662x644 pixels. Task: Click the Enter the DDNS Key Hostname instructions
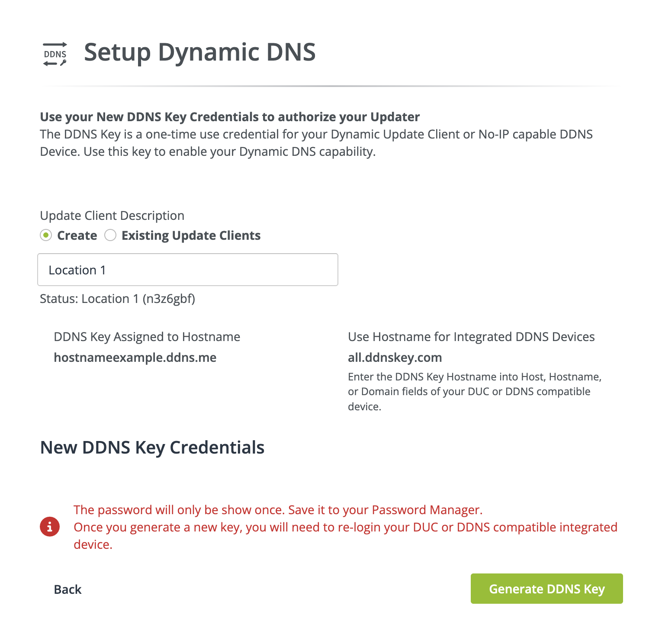point(474,391)
